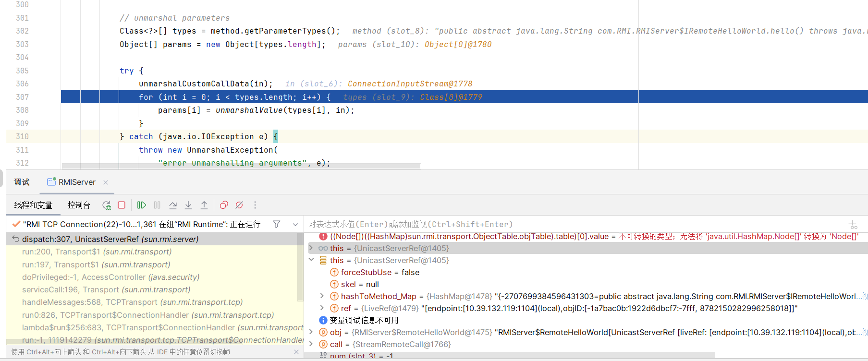Expand the hashToMethod_Map field
This screenshot has width=868, height=361.
pyautogui.click(x=322, y=296)
